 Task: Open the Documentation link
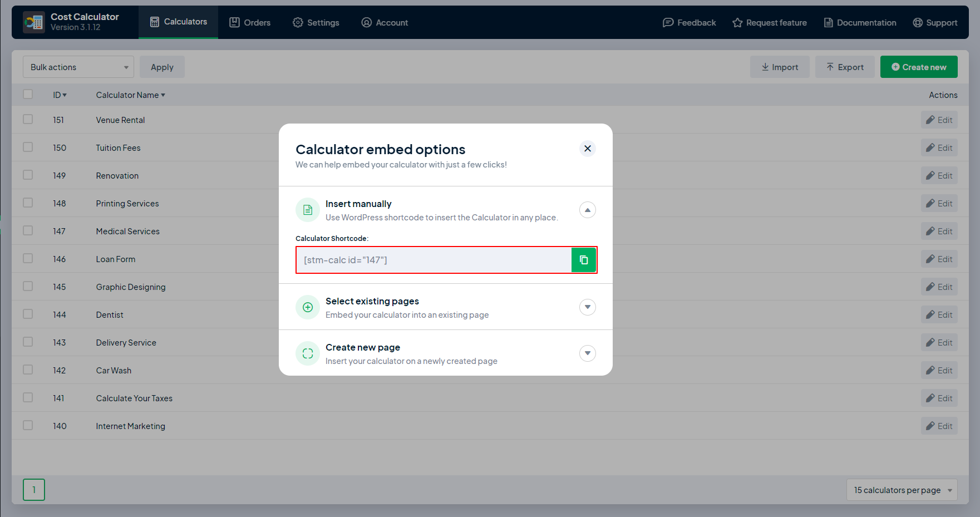860,22
